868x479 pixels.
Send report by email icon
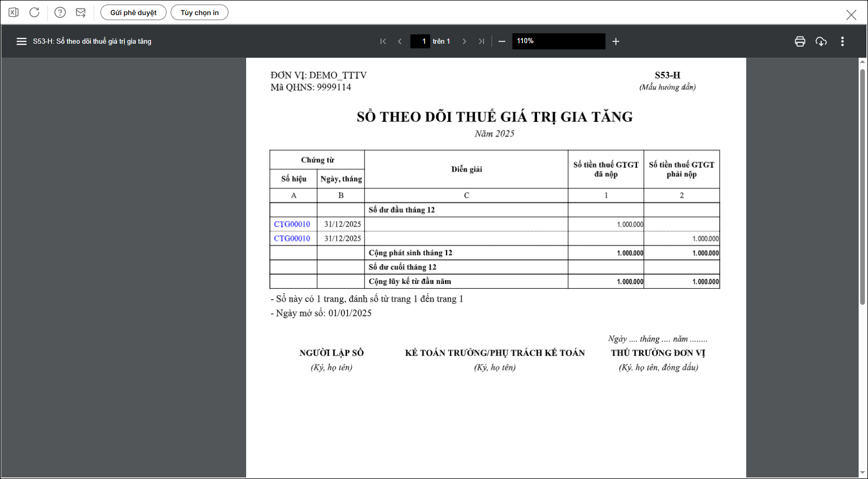(81, 12)
